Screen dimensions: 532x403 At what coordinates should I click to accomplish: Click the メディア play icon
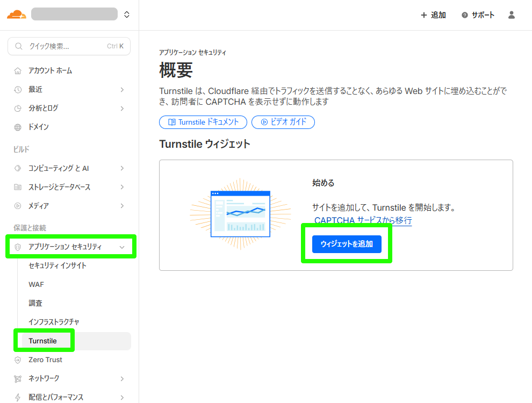click(18, 206)
